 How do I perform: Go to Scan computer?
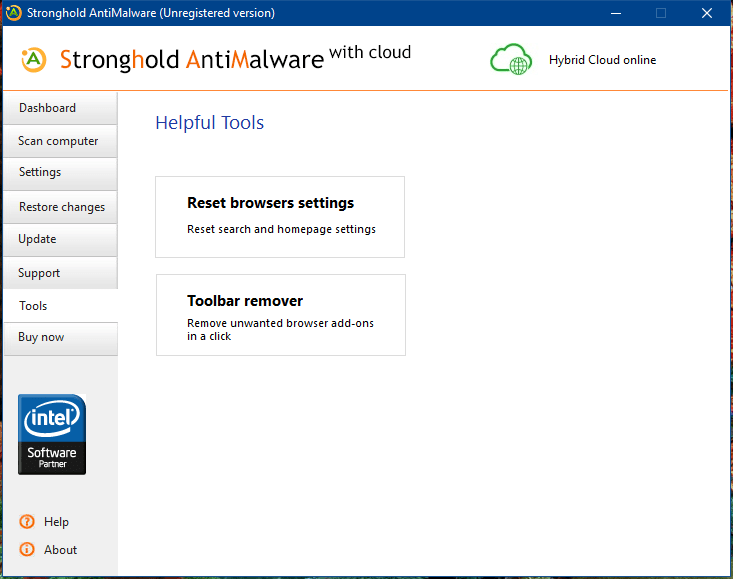point(60,141)
